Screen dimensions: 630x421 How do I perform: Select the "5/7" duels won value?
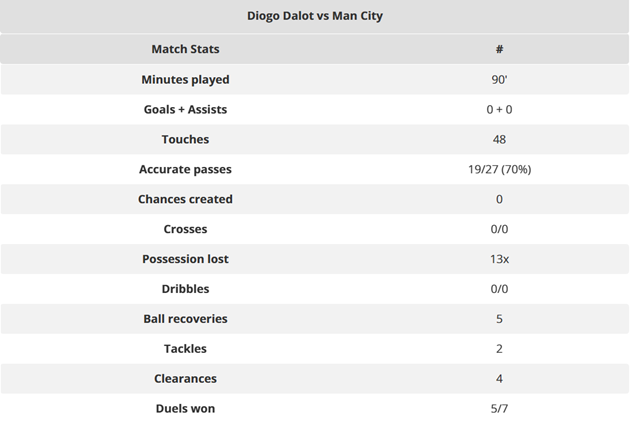pos(499,409)
